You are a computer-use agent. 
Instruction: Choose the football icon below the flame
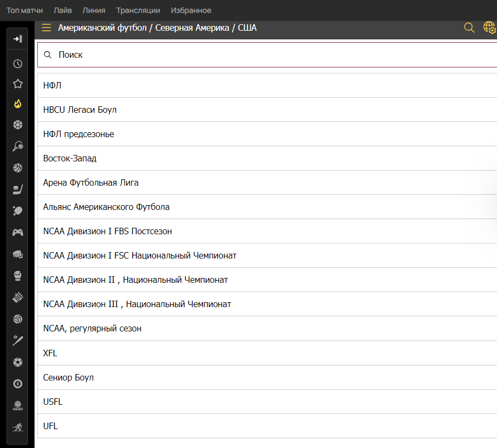[18, 125]
